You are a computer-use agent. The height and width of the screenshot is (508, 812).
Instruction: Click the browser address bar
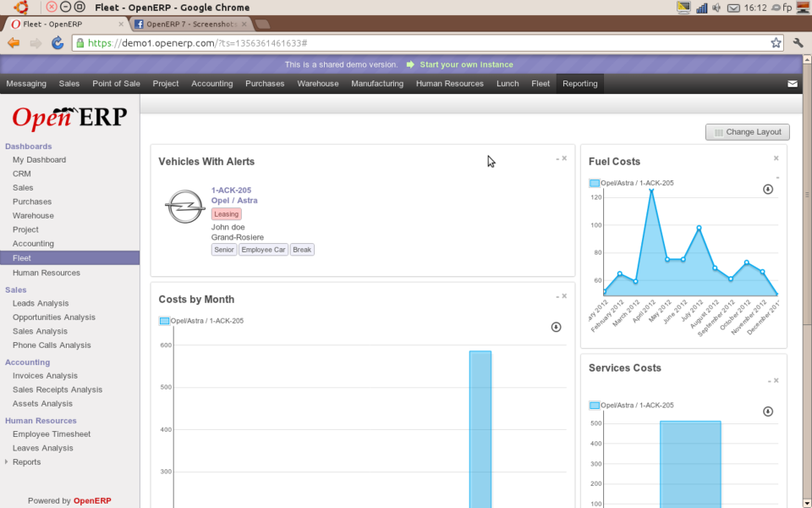point(427,43)
